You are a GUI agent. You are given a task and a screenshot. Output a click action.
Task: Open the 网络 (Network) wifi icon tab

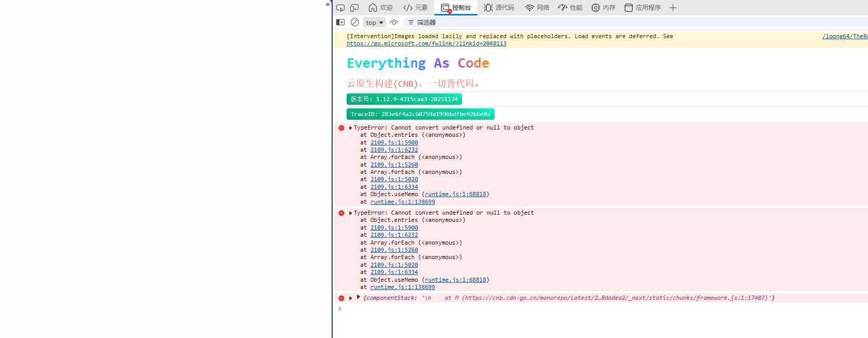pos(537,8)
